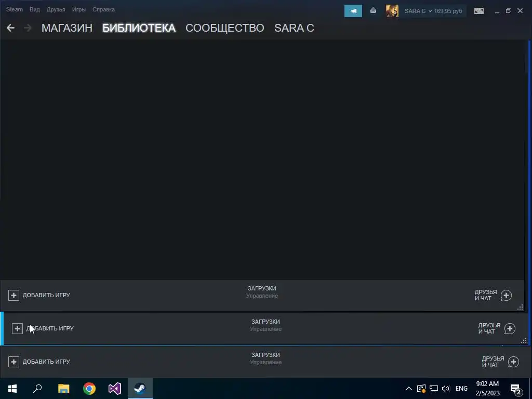Viewport: 532px width, 399px height.
Task: Go forward with the right arrow
Action: tap(28, 28)
